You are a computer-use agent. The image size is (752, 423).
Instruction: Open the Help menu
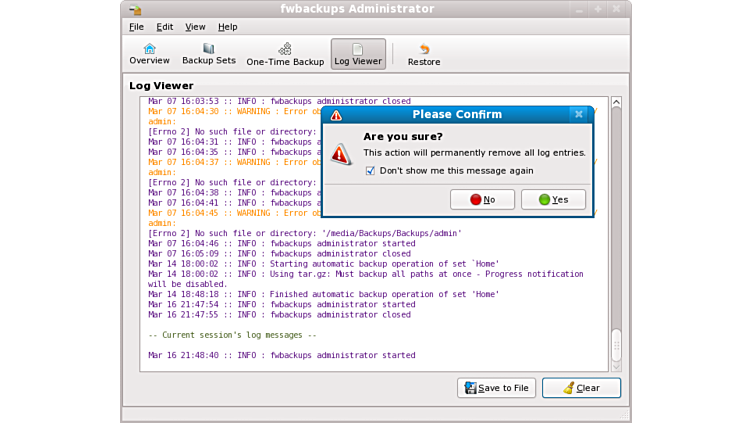[227, 27]
